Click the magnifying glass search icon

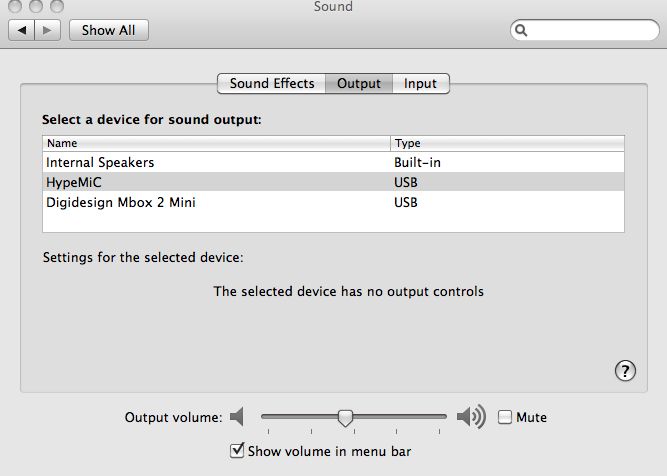[521, 30]
